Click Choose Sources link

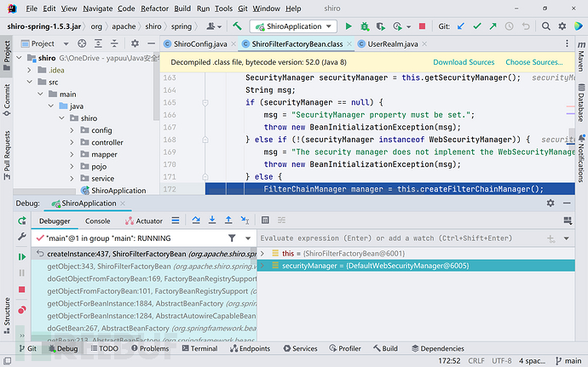tap(534, 62)
